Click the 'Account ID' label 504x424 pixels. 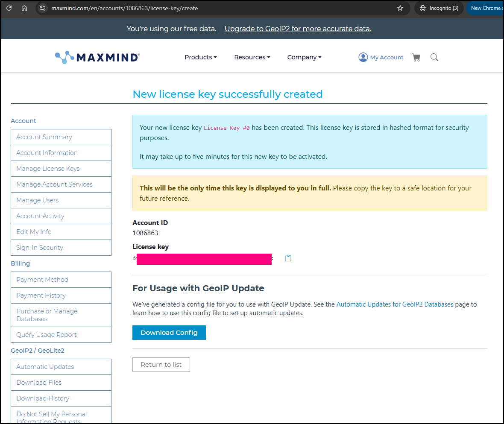pos(150,222)
